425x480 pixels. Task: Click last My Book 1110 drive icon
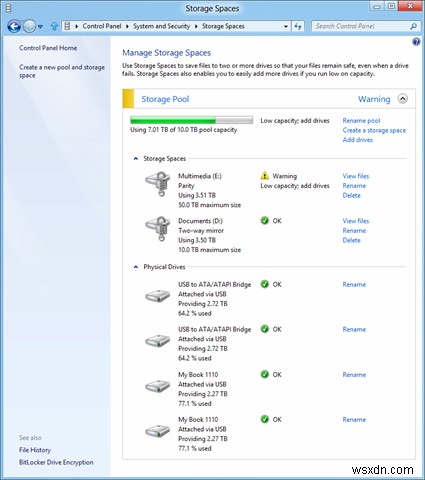158,431
